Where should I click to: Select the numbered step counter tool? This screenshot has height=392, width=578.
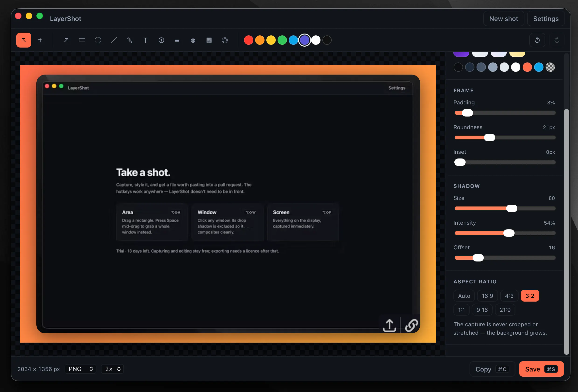[x=161, y=40]
